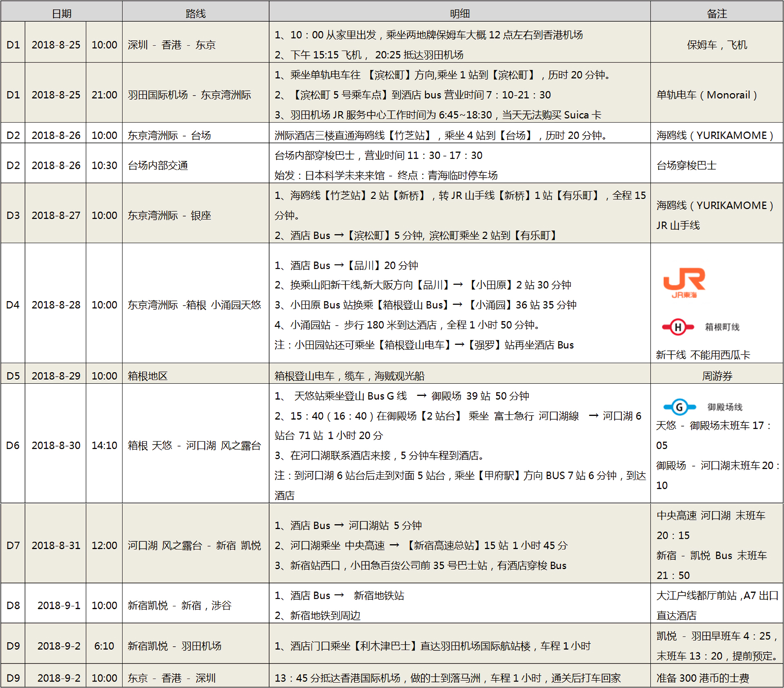Click the line about Suica 卡 purchase
This screenshot has width=784, height=688.
tap(438, 115)
